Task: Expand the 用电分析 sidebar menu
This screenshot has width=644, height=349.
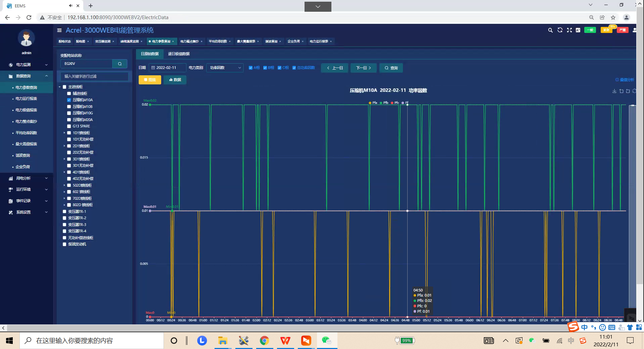Action: (x=27, y=178)
